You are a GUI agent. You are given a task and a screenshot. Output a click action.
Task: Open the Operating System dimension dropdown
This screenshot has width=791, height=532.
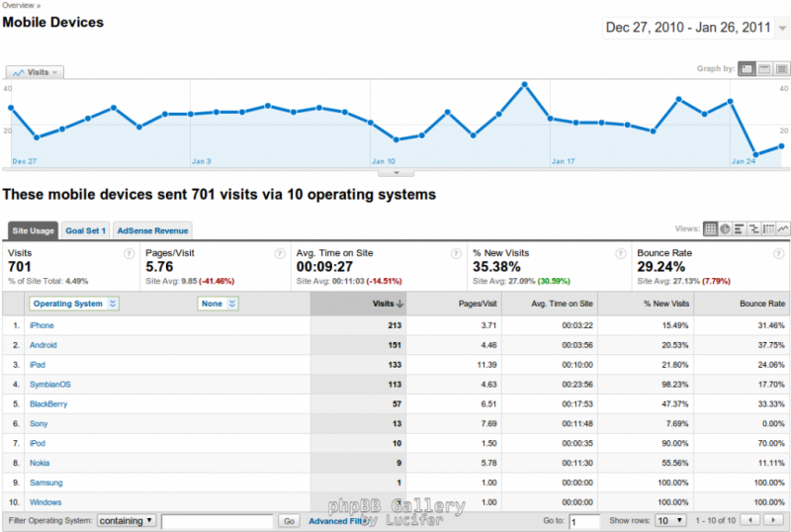point(74,304)
